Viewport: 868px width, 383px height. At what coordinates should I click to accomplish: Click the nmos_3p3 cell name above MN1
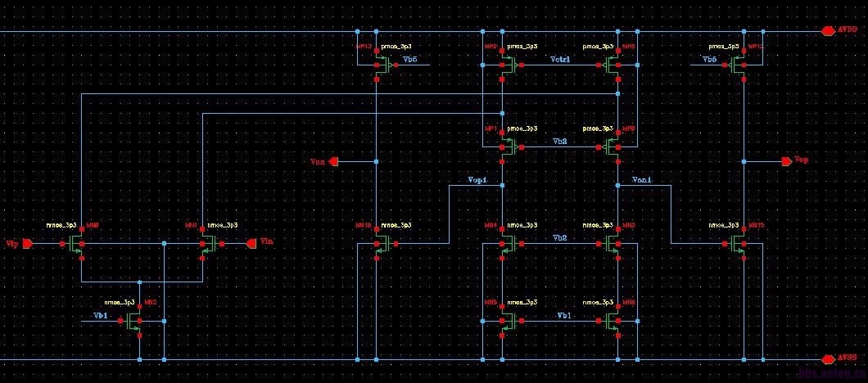click(x=223, y=225)
